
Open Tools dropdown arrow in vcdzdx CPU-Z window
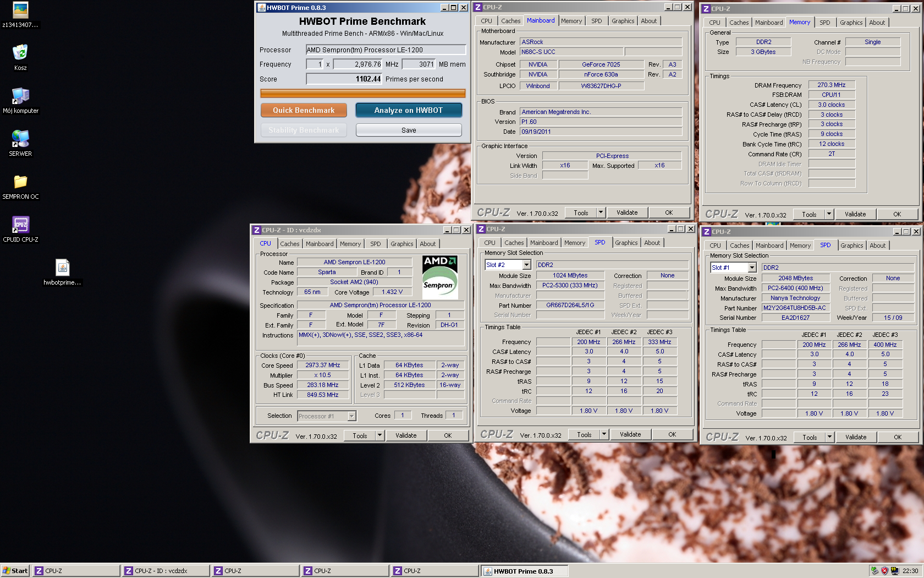(380, 435)
